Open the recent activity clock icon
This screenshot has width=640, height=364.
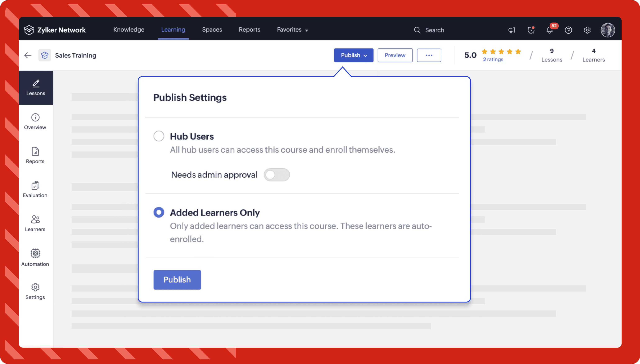(x=531, y=30)
